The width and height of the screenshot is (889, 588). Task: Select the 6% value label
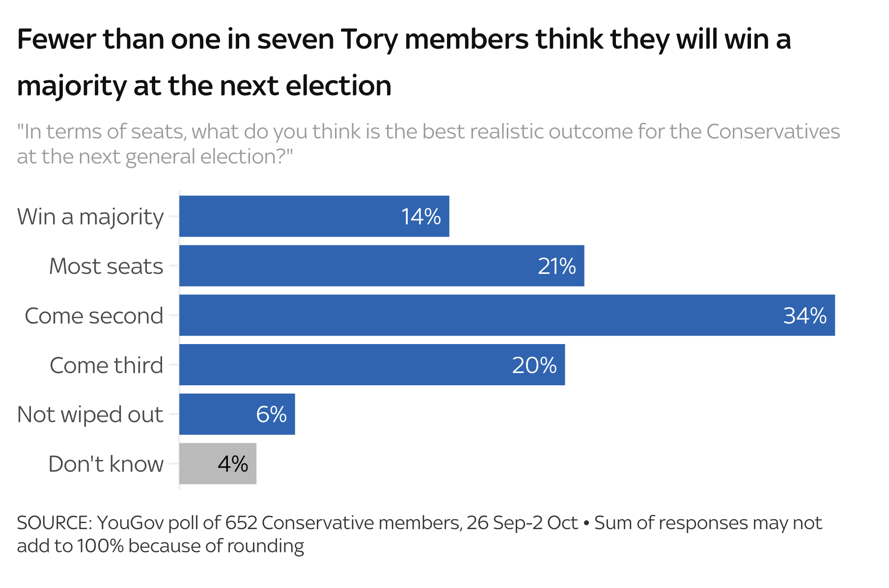click(271, 415)
